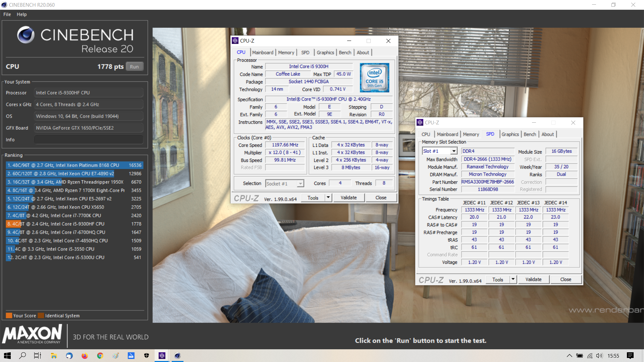Open the Windows Start menu

coord(7,356)
